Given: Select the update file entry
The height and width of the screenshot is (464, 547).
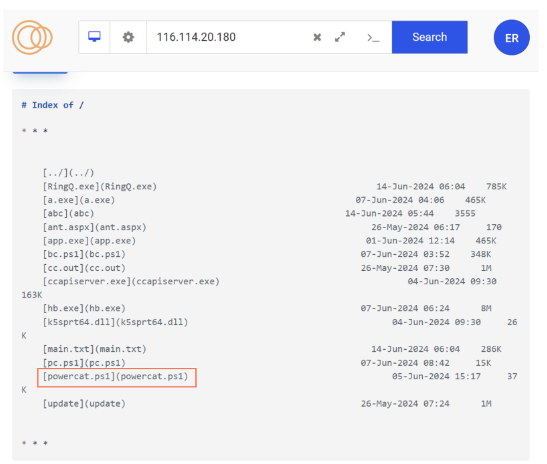Looking at the screenshot, I should tap(84, 404).
